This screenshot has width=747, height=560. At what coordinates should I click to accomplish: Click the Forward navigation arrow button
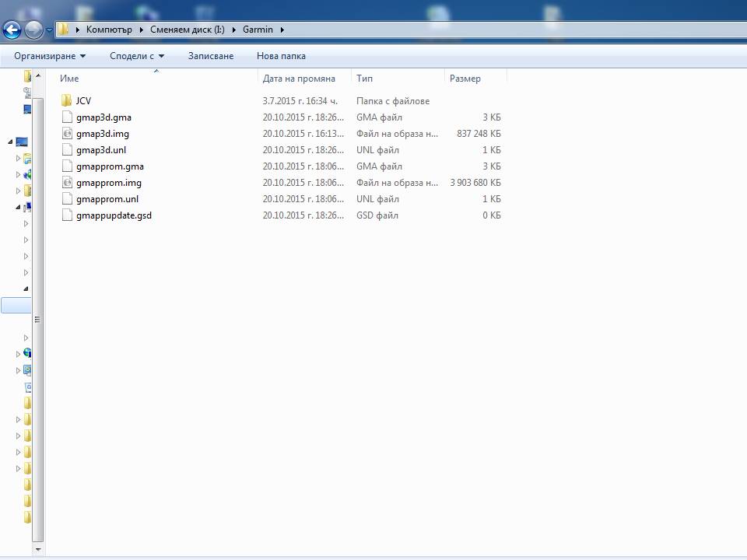[33, 30]
